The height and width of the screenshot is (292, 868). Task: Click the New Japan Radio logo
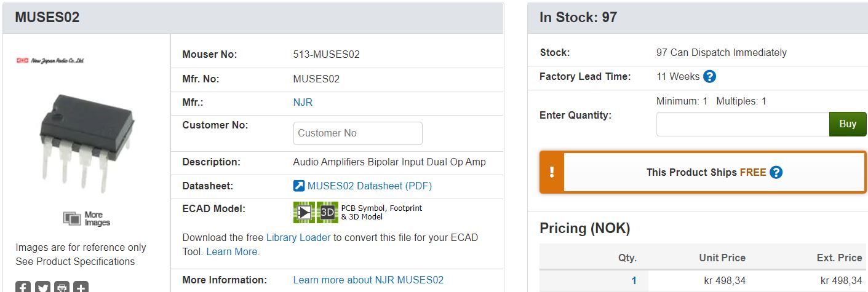[50, 60]
